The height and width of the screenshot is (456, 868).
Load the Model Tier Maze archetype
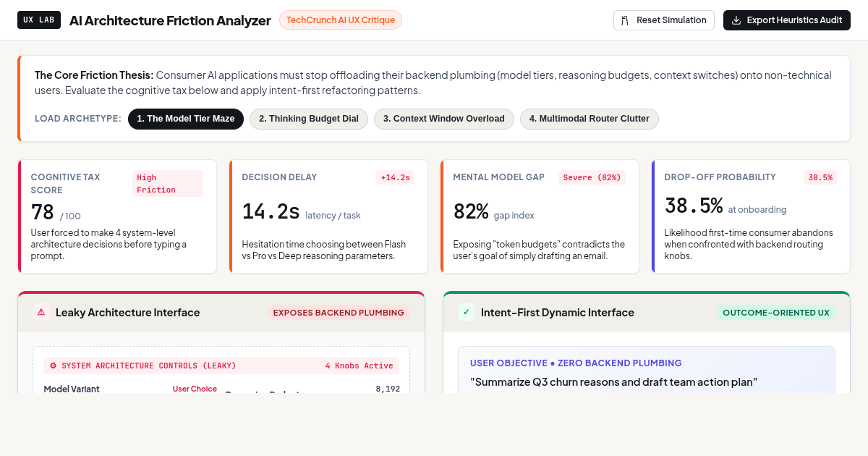pos(186,119)
